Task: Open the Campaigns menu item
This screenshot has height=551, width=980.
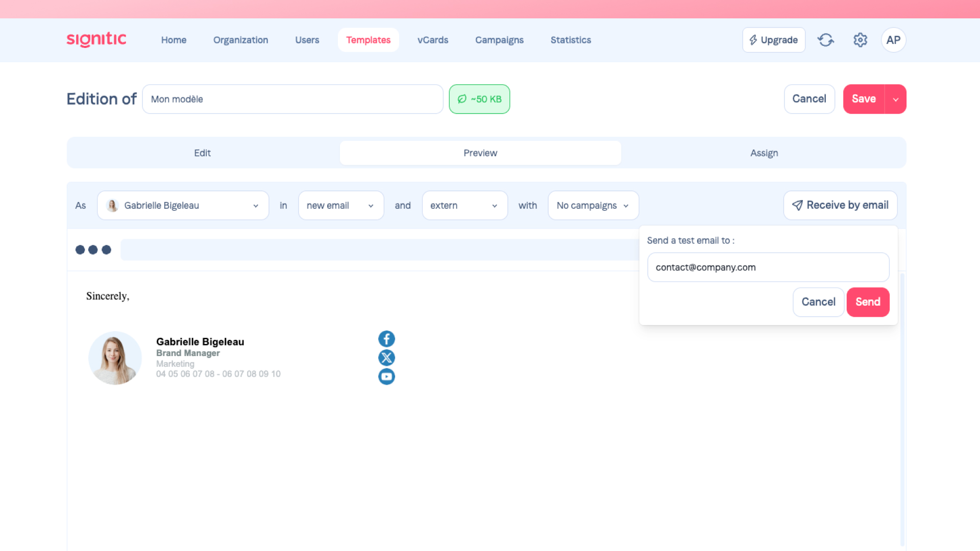Action: click(x=499, y=40)
